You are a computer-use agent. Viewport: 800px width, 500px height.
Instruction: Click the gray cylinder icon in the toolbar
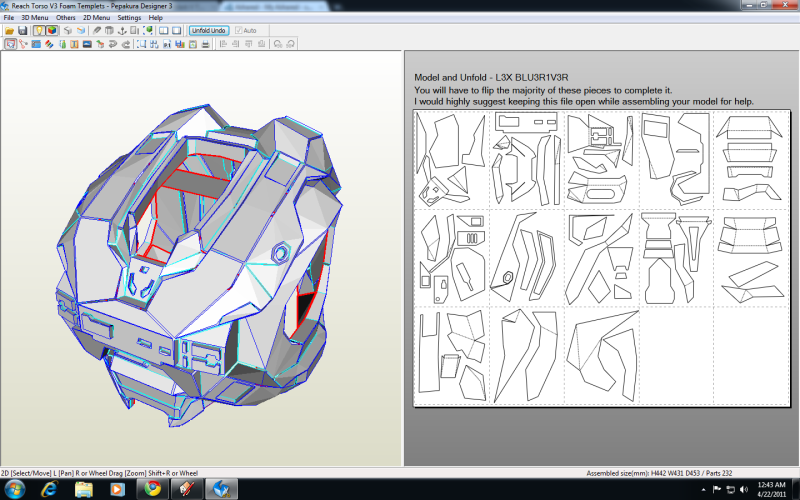coord(109,31)
